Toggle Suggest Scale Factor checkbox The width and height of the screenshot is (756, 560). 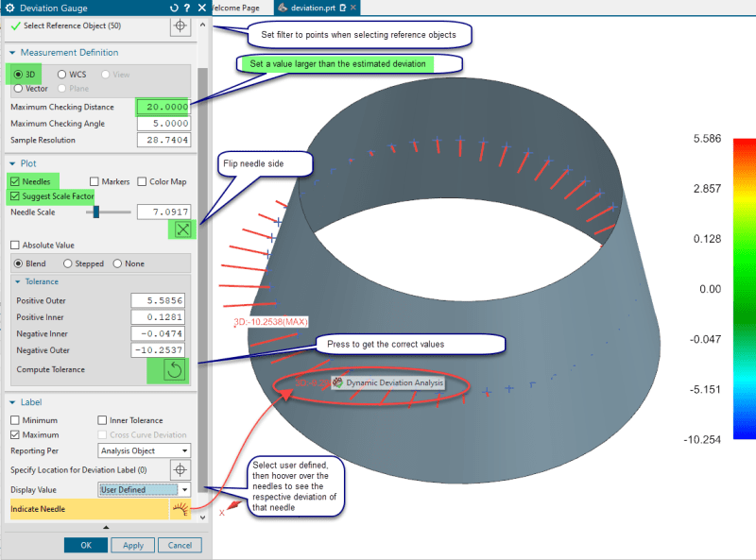15,196
